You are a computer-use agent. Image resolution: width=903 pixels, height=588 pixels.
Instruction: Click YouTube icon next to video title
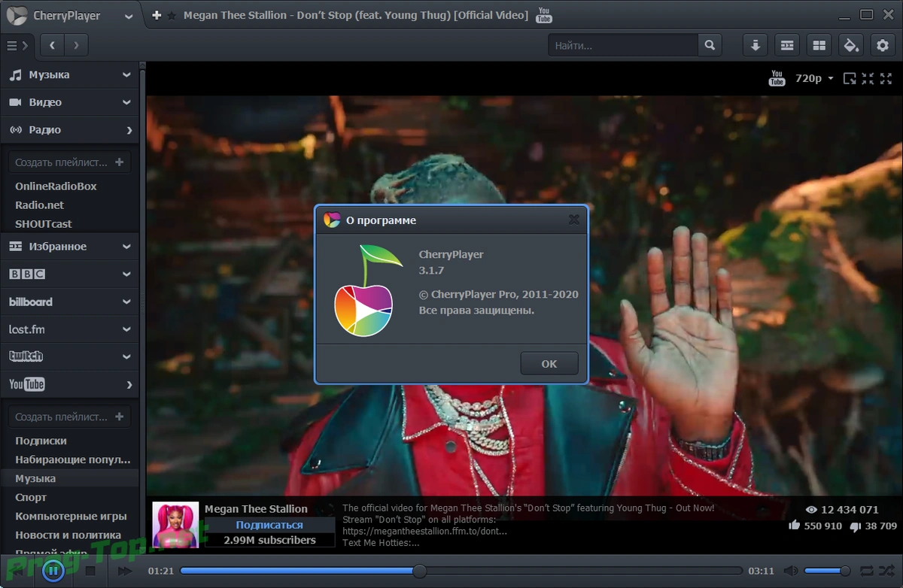[544, 15]
